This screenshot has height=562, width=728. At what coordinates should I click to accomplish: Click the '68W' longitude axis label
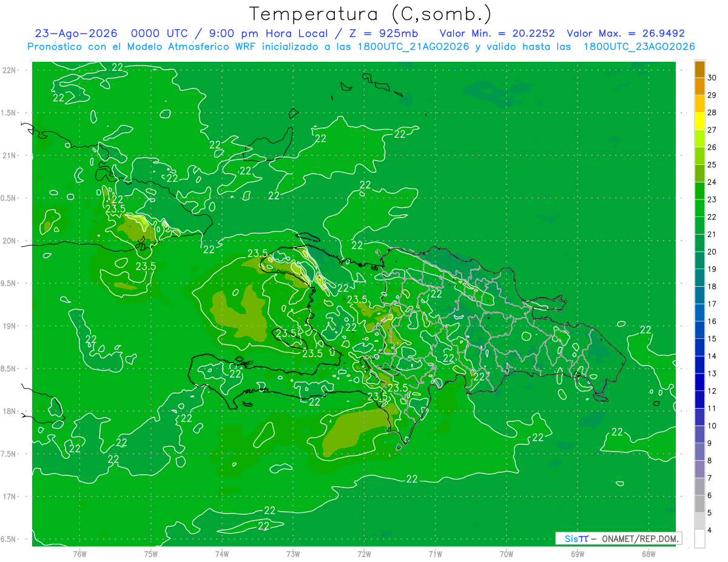pyautogui.click(x=649, y=554)
